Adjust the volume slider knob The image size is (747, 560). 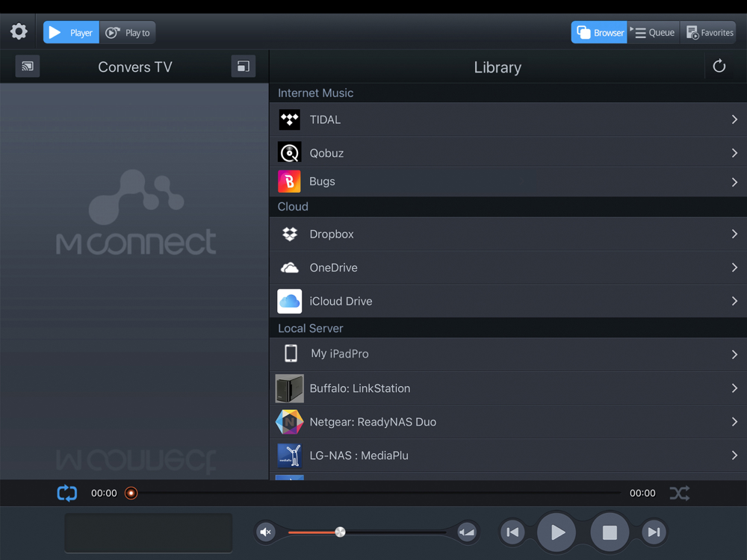pos(340,532)
